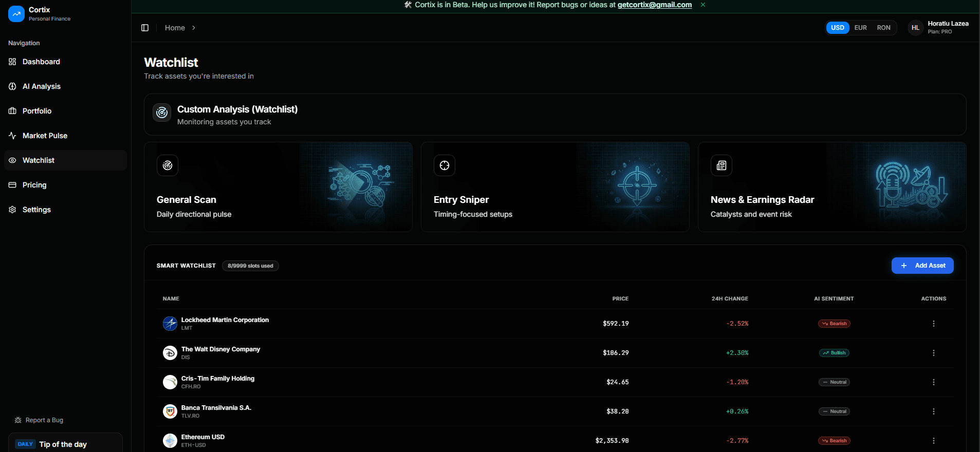Open actions menu for Lockheed Martin
Image resolution: width=980 pixels, height=452 pixels.
(x=933, y=324)
